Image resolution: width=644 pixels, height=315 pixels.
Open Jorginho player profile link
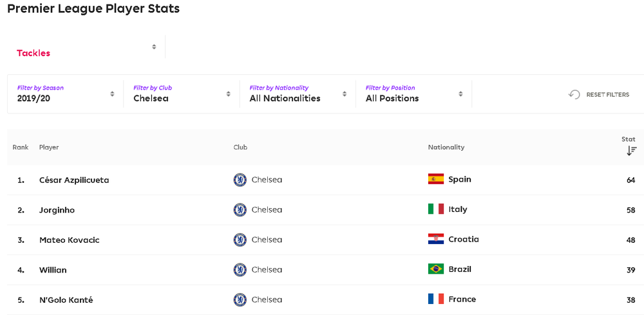point(57,210)
